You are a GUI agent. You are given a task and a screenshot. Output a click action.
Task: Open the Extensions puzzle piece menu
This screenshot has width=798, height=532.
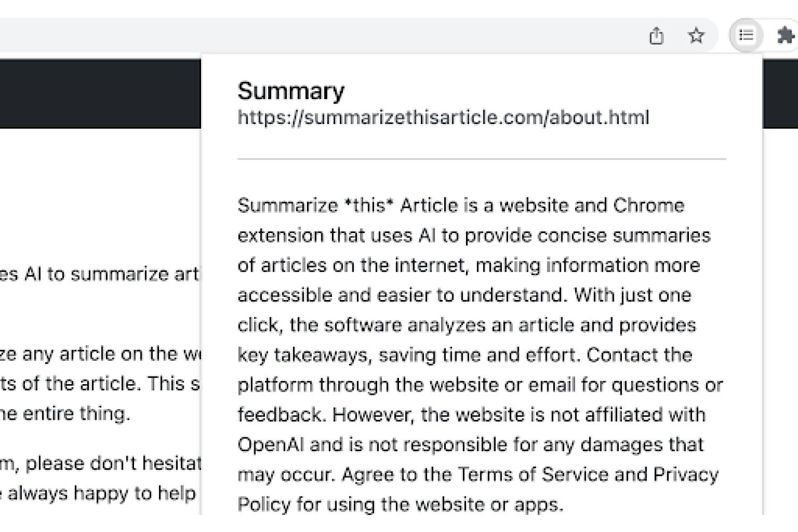click(786, 36)
